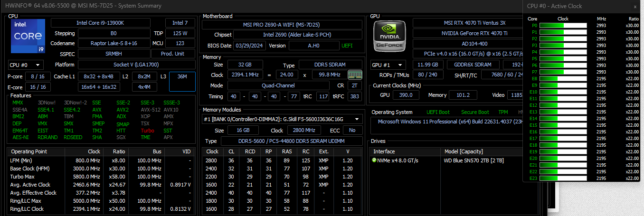
Task: Click the Prod. Unit field
Action: pyautogui.click(x=172, y=54)
